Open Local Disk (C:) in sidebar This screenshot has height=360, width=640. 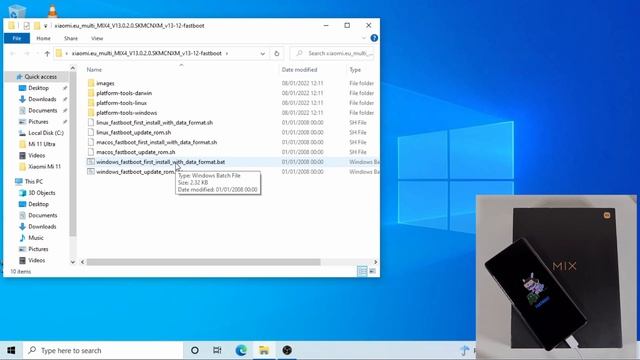pos(46,133)
